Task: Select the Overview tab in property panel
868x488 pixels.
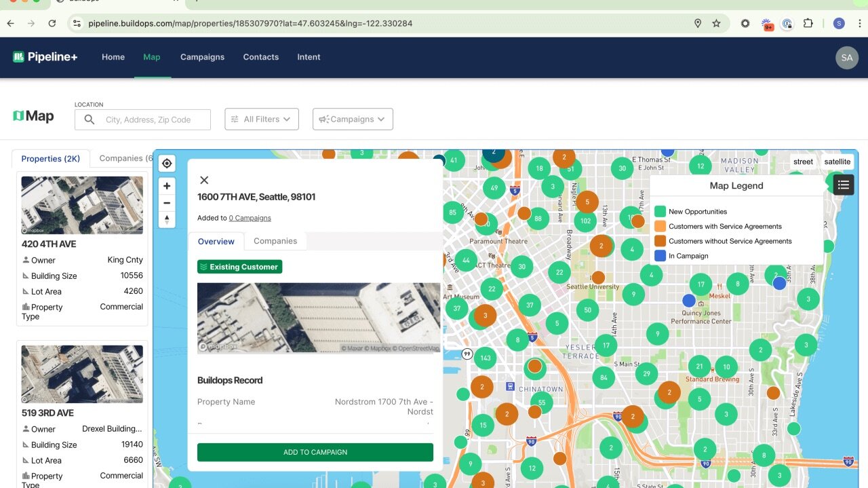Action: tap(216, 242)
